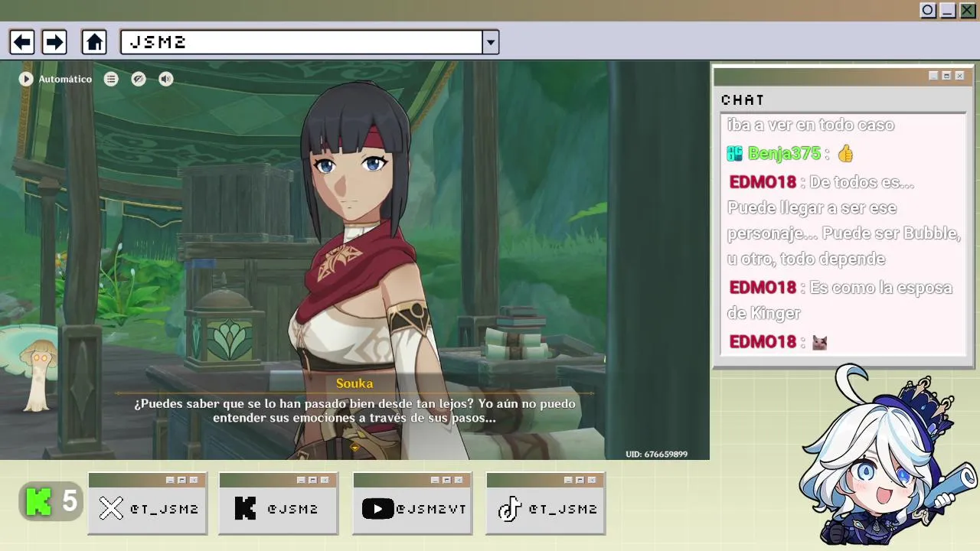Maximize the CHAT panel window
Image resolution: width=980 pixels, height=551 pixels.
tap(946, 76)
